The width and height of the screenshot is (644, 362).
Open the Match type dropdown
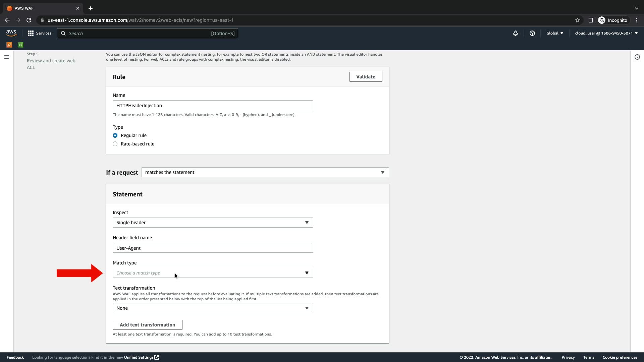point(213,273)
